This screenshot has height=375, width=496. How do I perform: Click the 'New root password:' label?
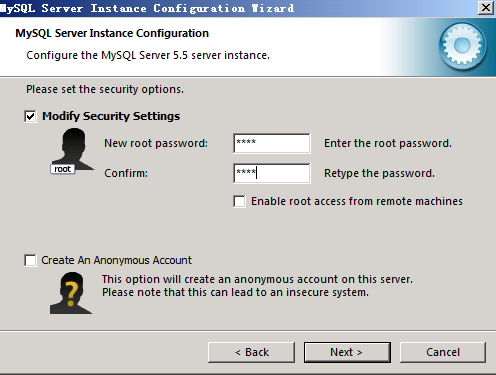tap(156, 143)
